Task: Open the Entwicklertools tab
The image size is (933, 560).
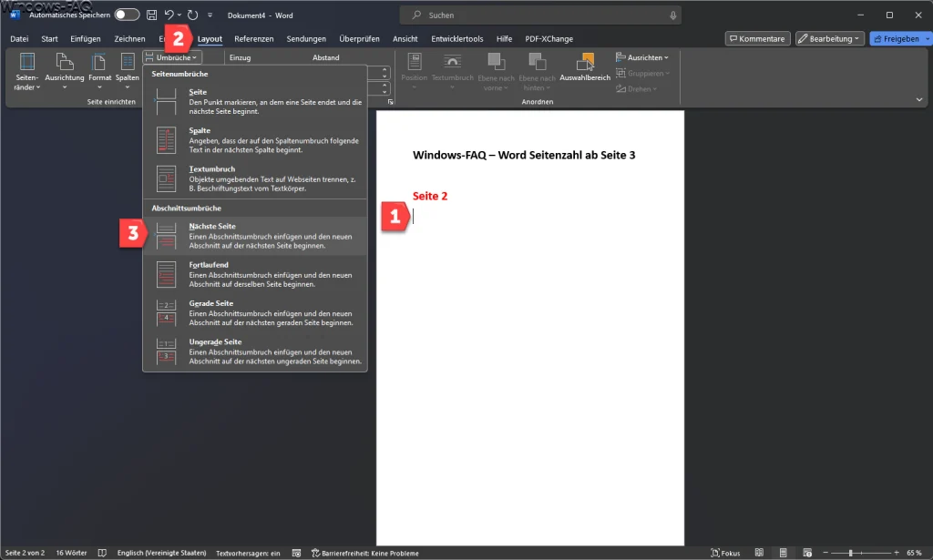Action: pos(457,38)
